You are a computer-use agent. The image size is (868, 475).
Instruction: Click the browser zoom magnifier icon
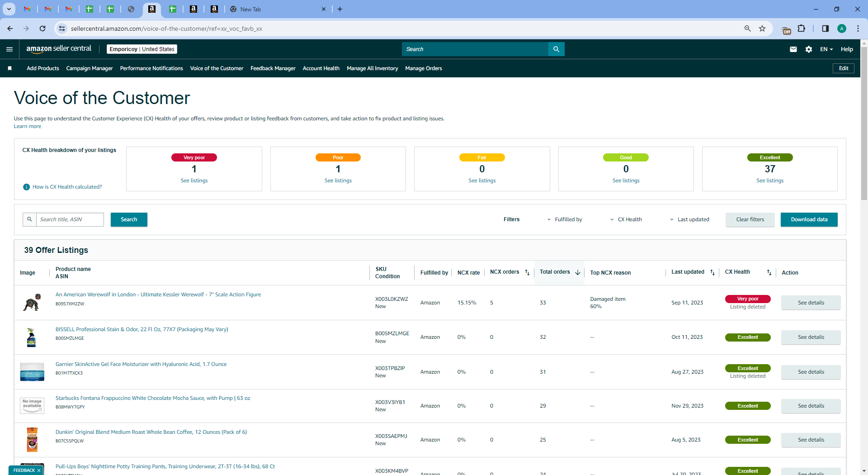pos(747,28)
